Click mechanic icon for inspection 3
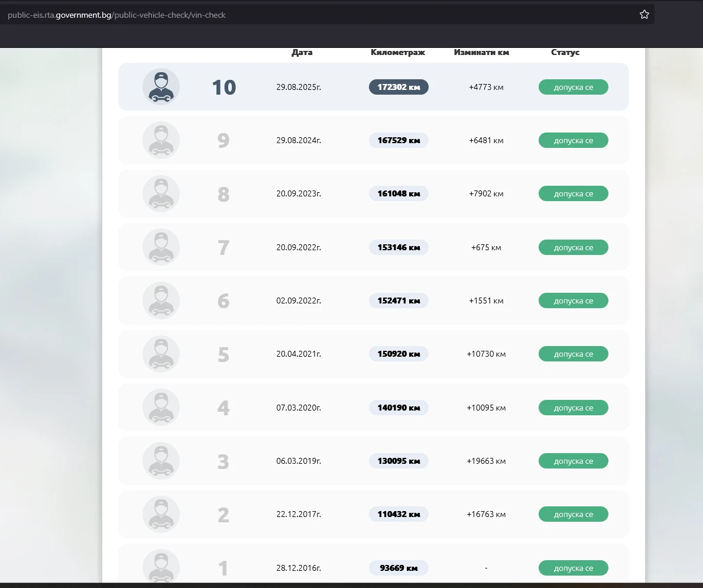This screenshot has width=703, height=588. (161, 461)
